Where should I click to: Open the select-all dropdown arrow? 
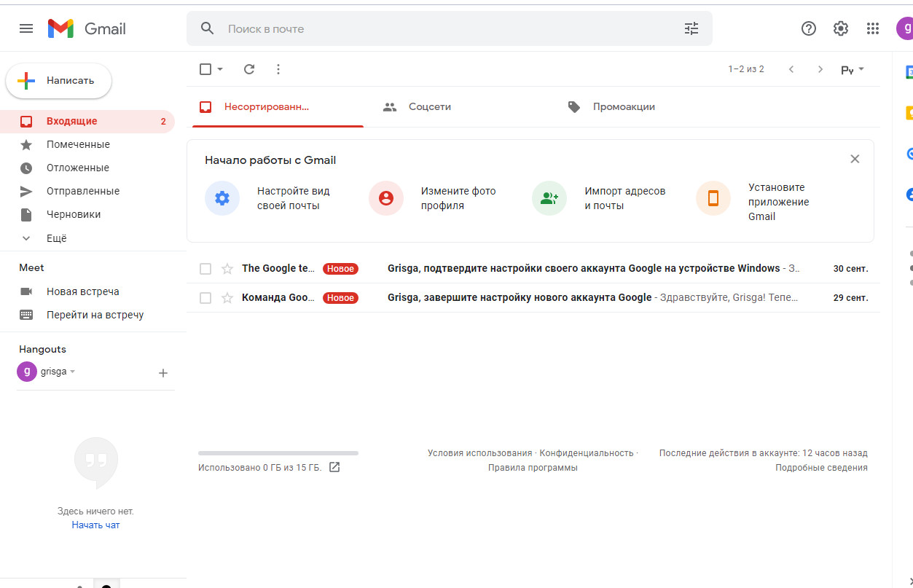(220, 69)
